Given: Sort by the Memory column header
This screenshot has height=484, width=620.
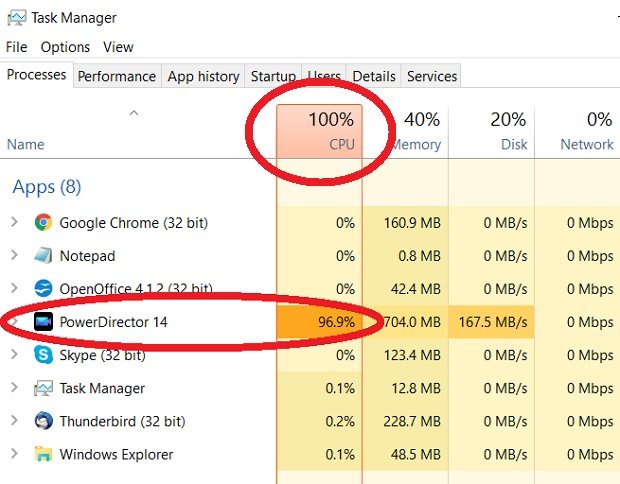Looking at the screenshot, I should pos(405,131).
